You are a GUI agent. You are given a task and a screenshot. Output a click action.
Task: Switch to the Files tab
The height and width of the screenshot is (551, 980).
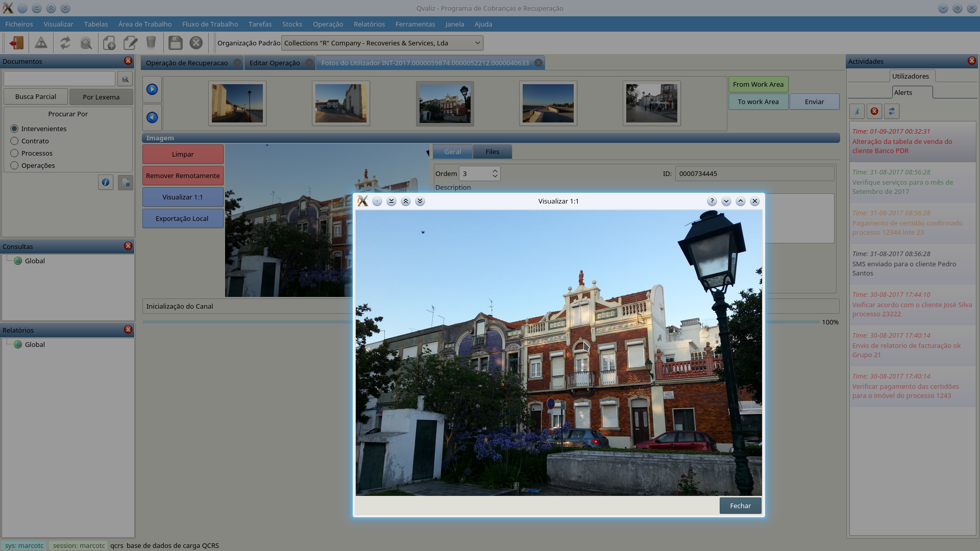click(x=492, y=152)
